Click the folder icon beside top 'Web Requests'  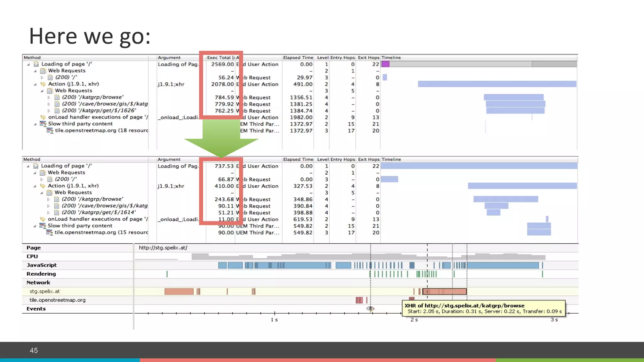pos(43,71)
